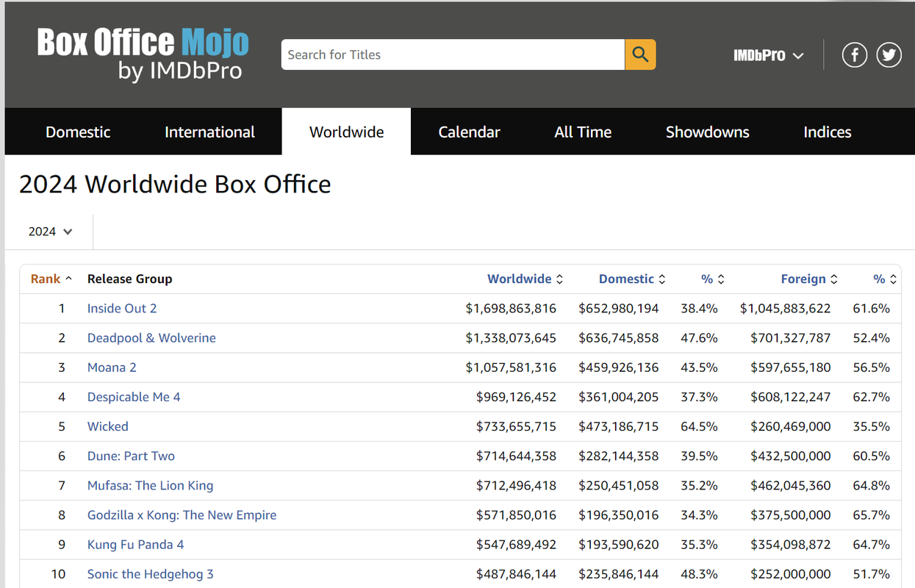Viewport: 915px width, 588px height.
Task: Open the 2024 year dropdown
Action: click(50, 232)
